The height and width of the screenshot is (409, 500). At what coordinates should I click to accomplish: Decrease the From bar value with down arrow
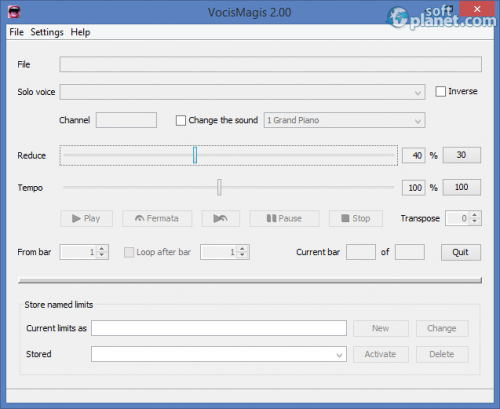(x=102, y=255)
